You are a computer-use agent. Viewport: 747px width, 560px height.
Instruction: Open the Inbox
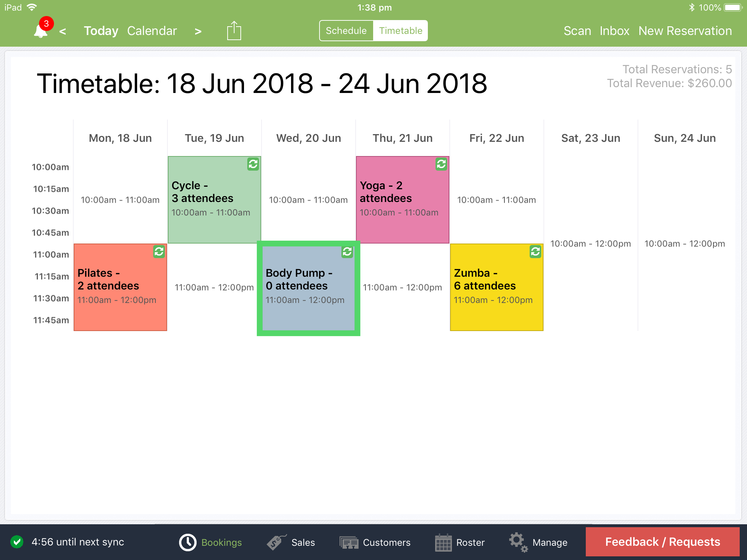(x=614, y=31)
